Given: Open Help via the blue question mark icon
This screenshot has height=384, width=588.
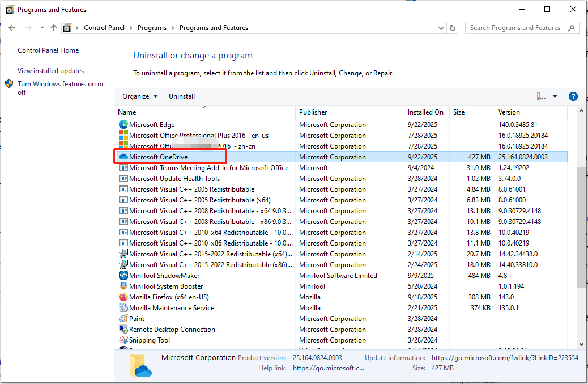Looking at the screenshot, I should coord(573,96).
